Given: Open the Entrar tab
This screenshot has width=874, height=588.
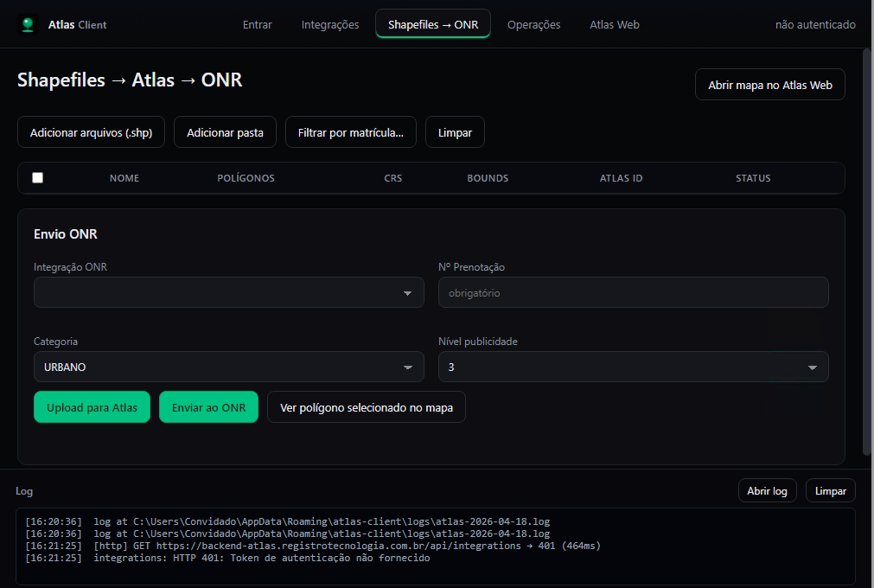Looking at the screenshot, I should click(x=257, y=24).
